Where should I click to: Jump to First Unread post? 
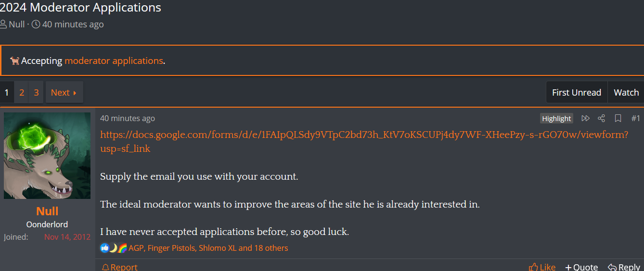click(576, 92)
